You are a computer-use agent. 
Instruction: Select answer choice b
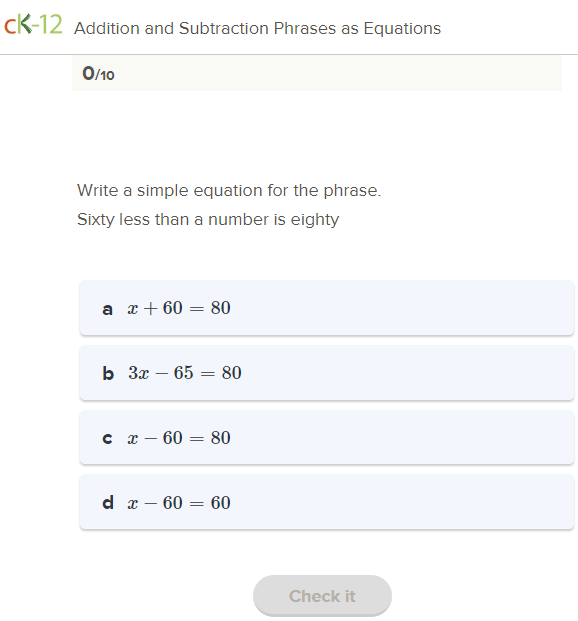[x=327, y=373]
